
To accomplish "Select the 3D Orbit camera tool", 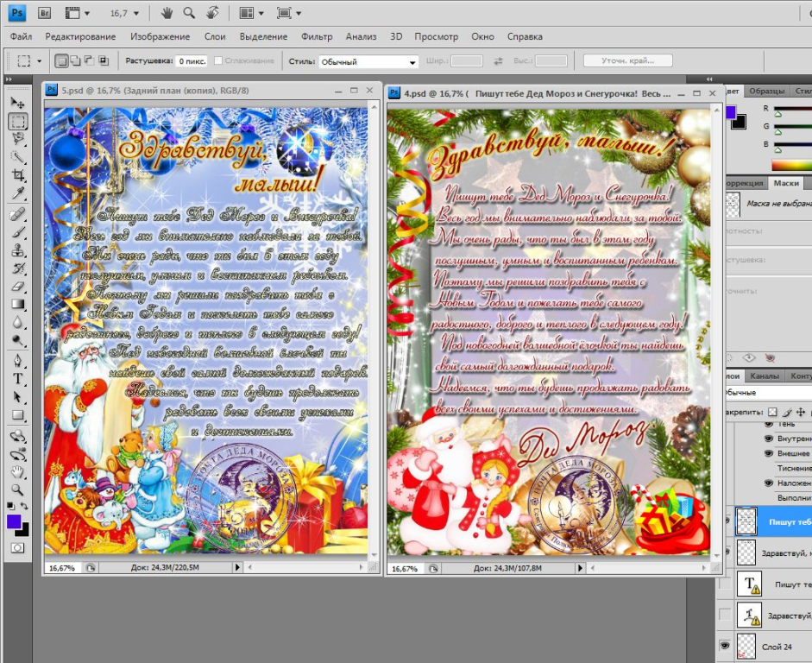I will coord(17,454).
